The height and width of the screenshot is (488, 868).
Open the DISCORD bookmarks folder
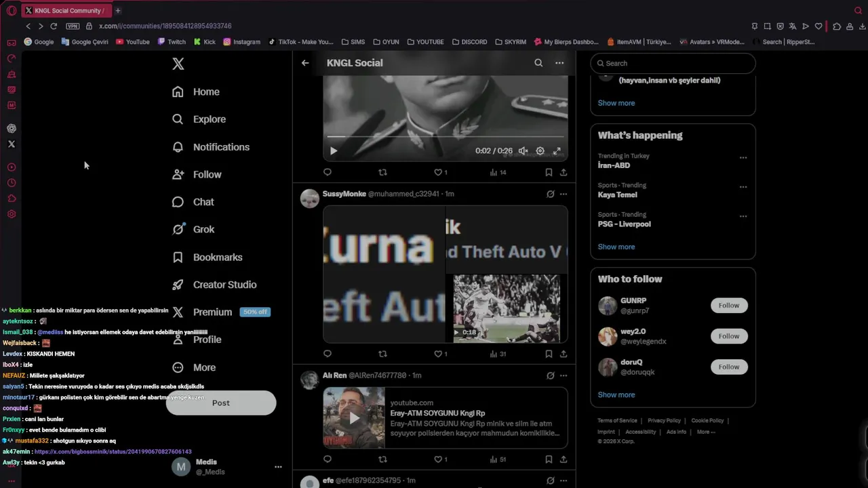(x=469, y=42)
